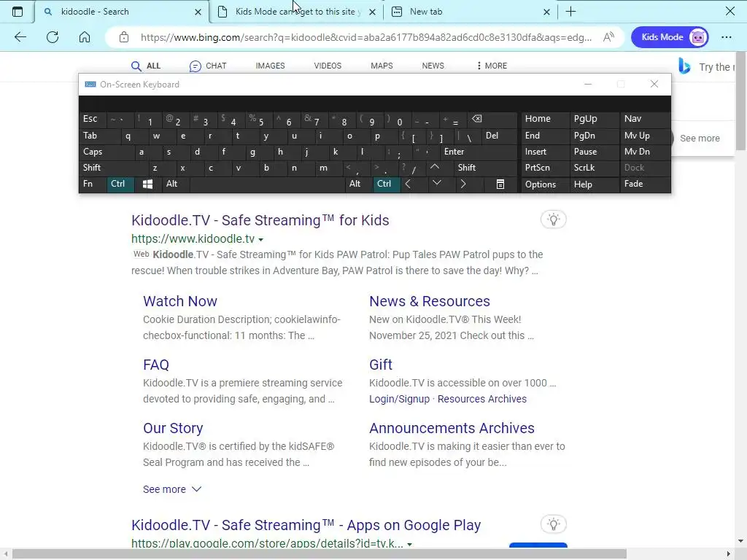This screenshot has height=560, width=747.
Task: Click the Bing logo icon
Action: tap(684, 66)
